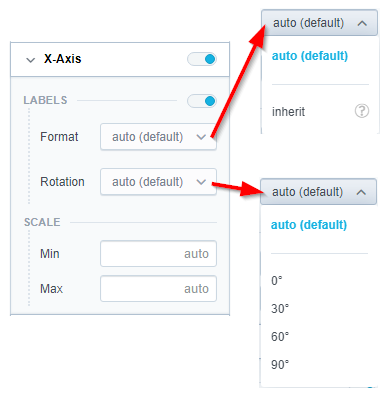Select the 30° rotation option
The height and width of the screenshot is (396, 385).
point(280,309)
